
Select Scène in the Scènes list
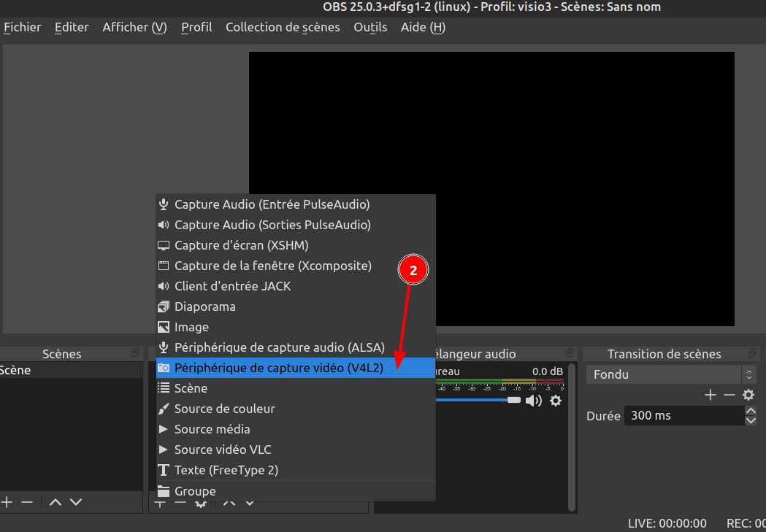point(72,371)
